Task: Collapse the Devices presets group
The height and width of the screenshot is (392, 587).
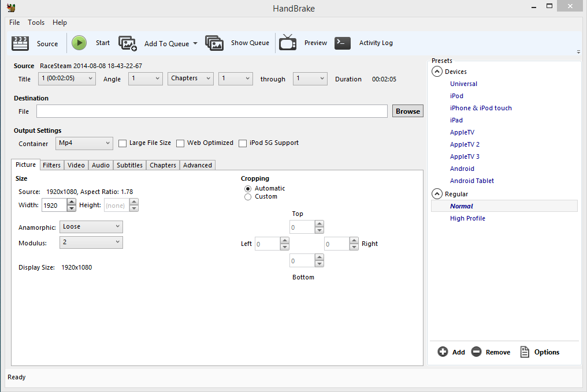Action: pos(437,72)
